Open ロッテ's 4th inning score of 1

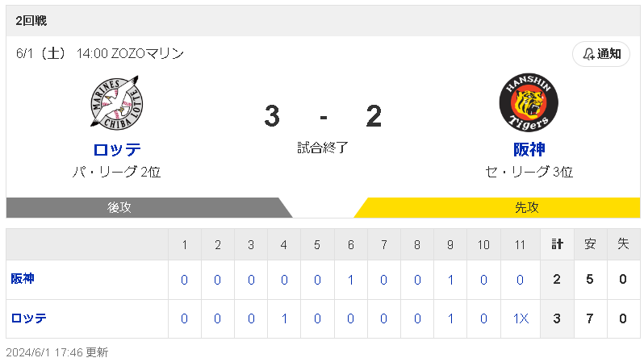tap(284, 319)
